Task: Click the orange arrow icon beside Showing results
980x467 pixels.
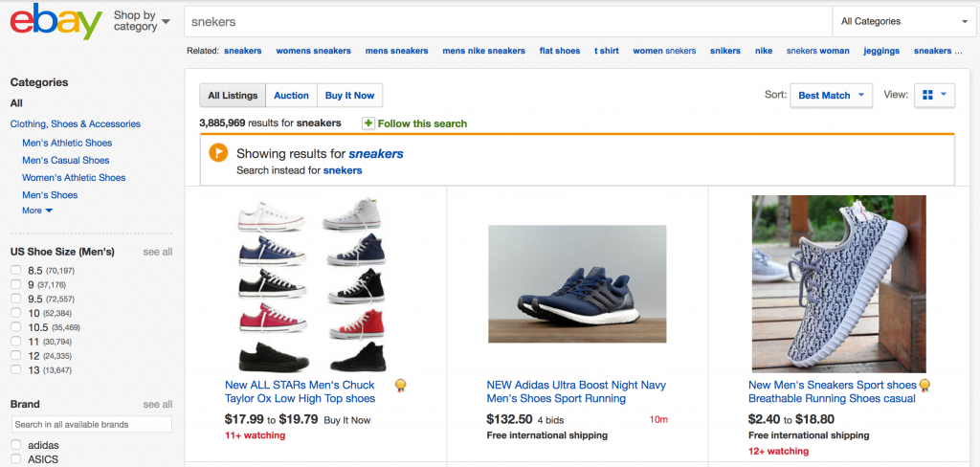Action: (x=218, y=153)
